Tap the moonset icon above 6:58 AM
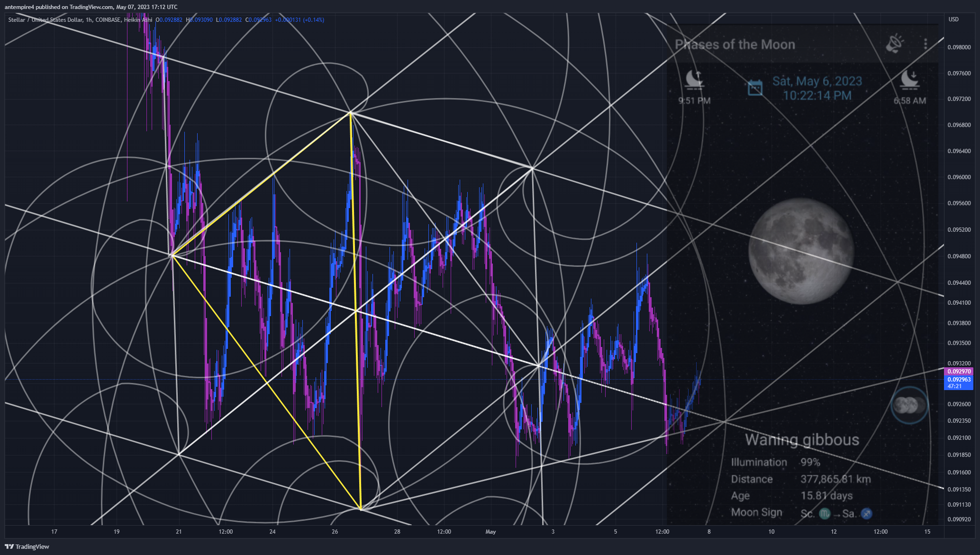Image resolution: width=980 pixels, height=555 pixels. tap(909, 79)
